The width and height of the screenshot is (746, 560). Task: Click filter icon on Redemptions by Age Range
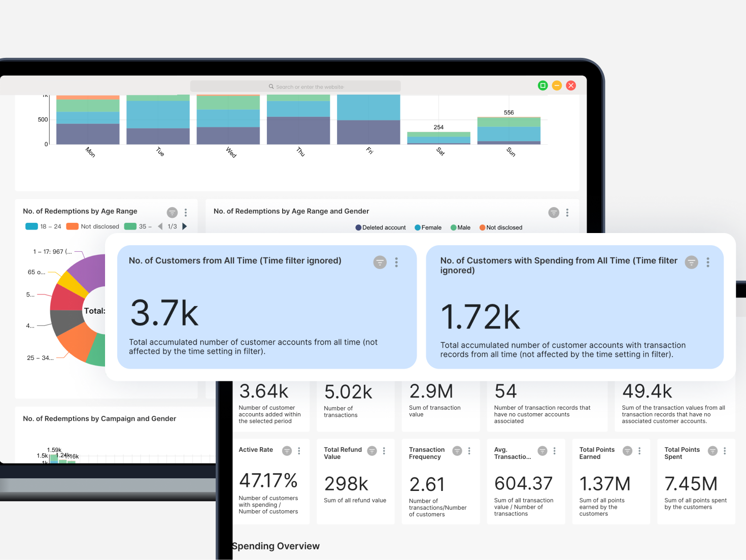point(172,212)
